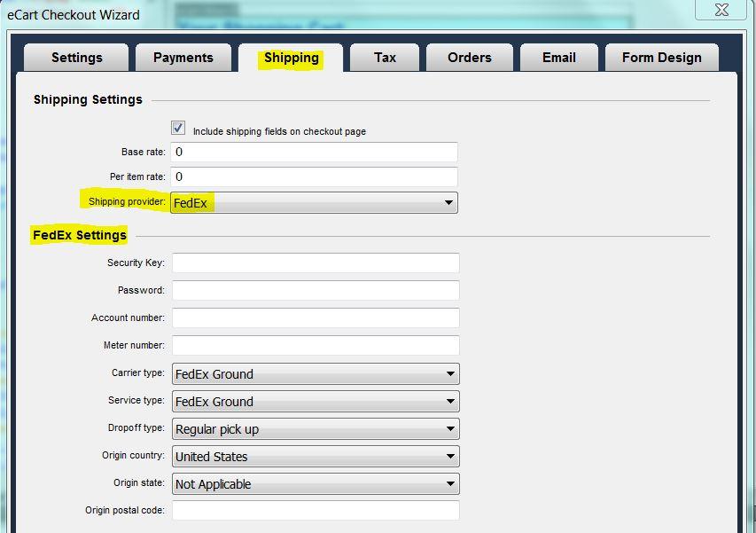This screenshot has height=533, width=756.
Task: Click the Include shipping fields label text
Action: [x=279, y=131]
